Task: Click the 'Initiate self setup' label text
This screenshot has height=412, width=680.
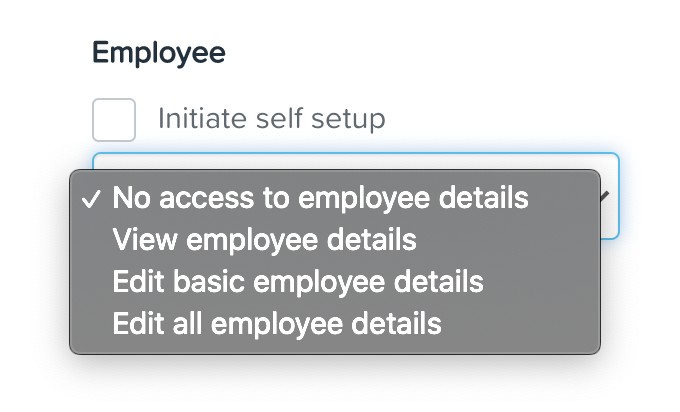Action: point(271,118)
